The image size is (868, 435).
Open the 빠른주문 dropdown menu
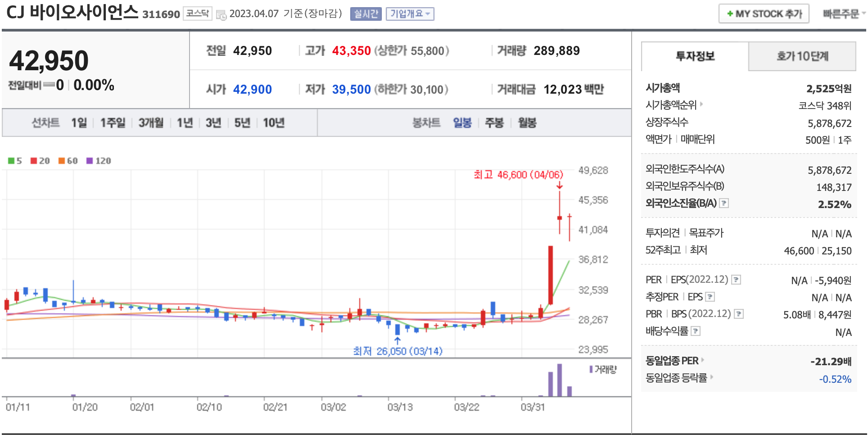pyautogui.click(x=843, y=14)
